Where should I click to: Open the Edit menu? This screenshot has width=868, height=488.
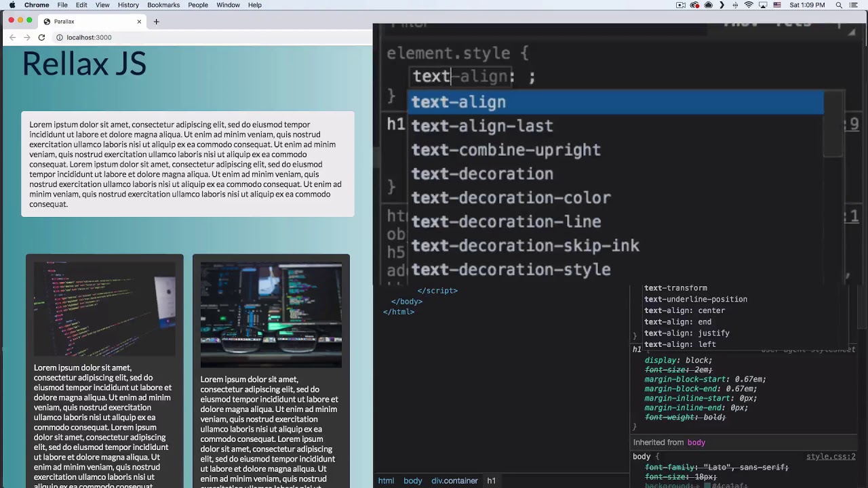point(81,5)
